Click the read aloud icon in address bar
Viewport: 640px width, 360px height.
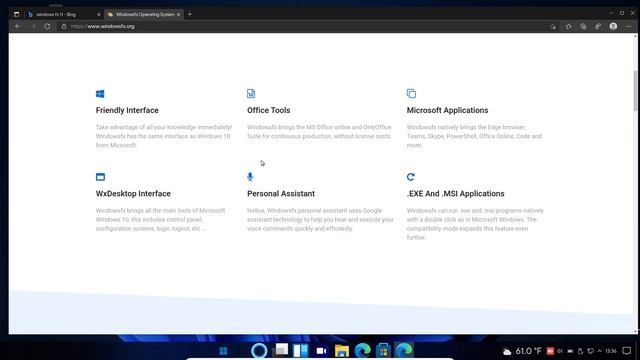[x=553, y=27]
